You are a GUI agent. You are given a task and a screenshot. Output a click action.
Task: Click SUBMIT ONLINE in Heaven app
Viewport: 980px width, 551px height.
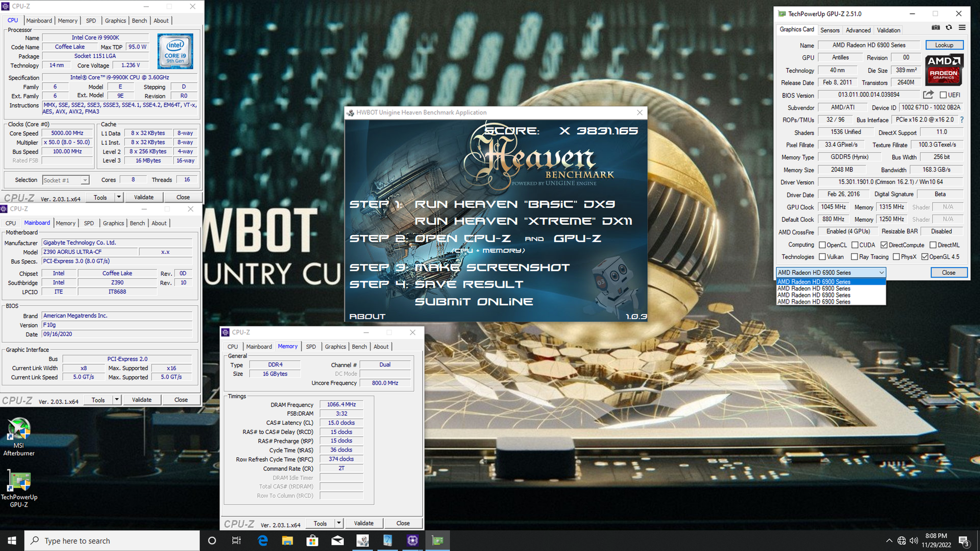point(474,302)
